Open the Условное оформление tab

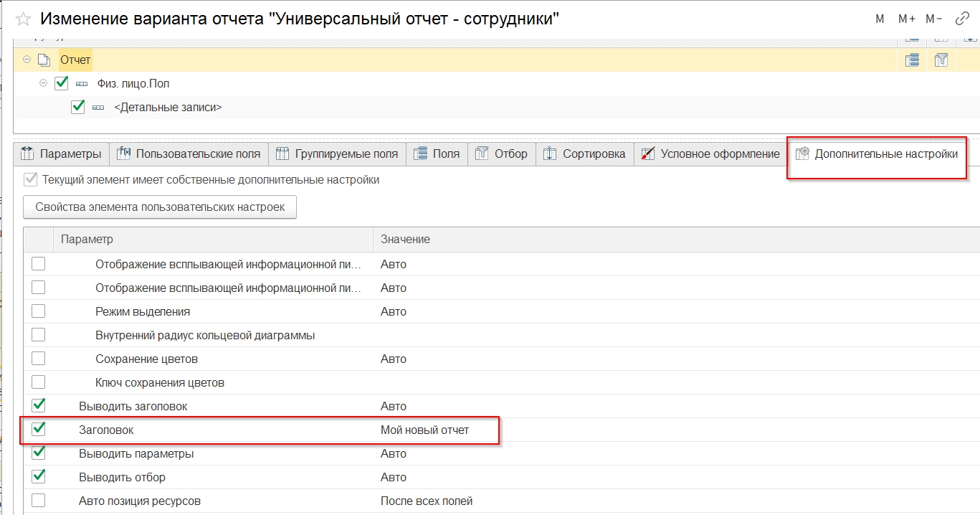pos(711,153)
